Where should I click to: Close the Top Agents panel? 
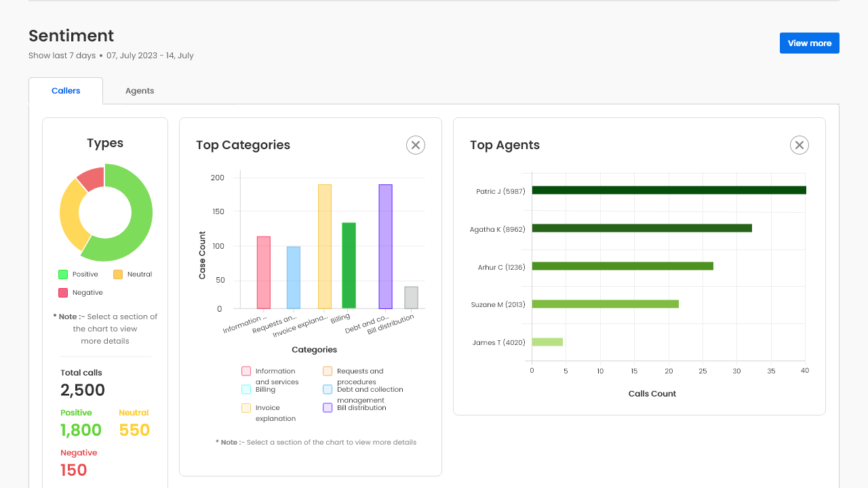click(x=800, y=145)
